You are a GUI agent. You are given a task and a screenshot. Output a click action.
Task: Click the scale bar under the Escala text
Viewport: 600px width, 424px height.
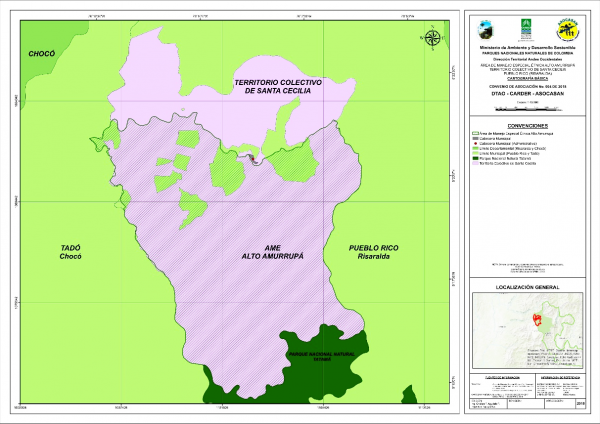pos(528,109)
